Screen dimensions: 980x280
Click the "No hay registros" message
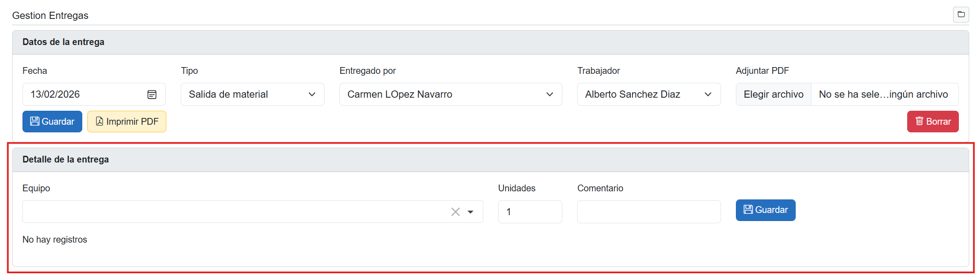(x=55, y=239)
